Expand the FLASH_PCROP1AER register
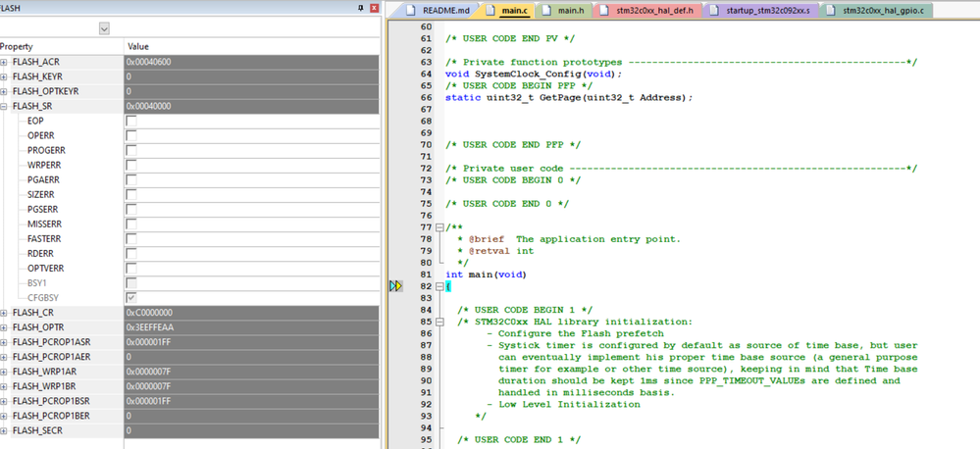Screen dimensions: 980x449 click(4, 357)
